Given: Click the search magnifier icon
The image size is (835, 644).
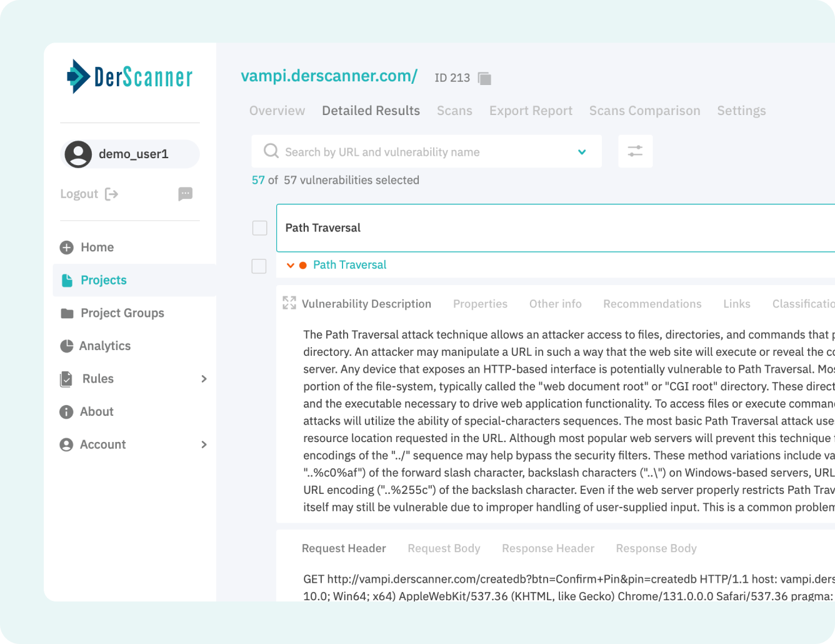Looking at the screenshot, I should [271, 151].
